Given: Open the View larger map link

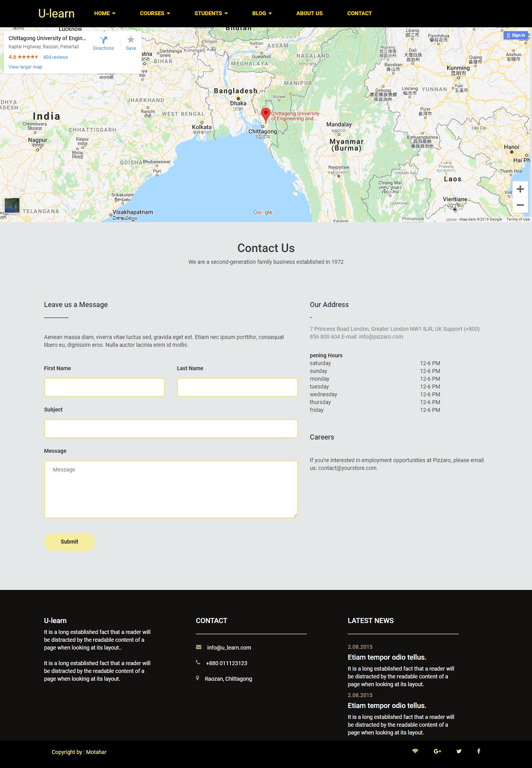Looking at the screenshot, I should click(x=25, y=67).
